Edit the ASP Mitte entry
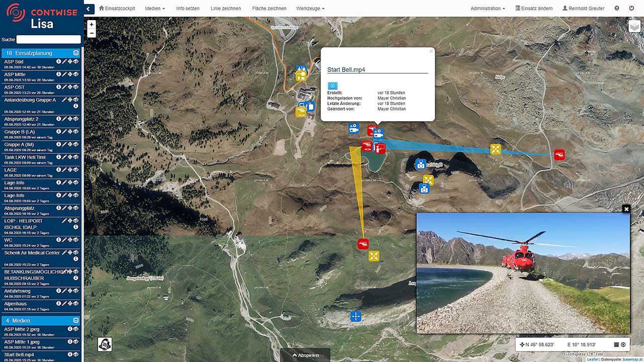 click(64, 74)
